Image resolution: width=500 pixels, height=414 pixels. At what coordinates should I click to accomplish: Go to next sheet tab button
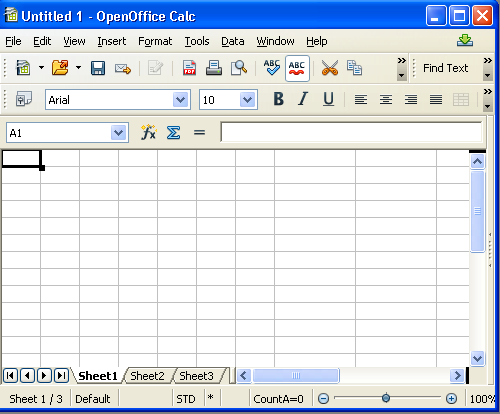(x=44, y=376)
